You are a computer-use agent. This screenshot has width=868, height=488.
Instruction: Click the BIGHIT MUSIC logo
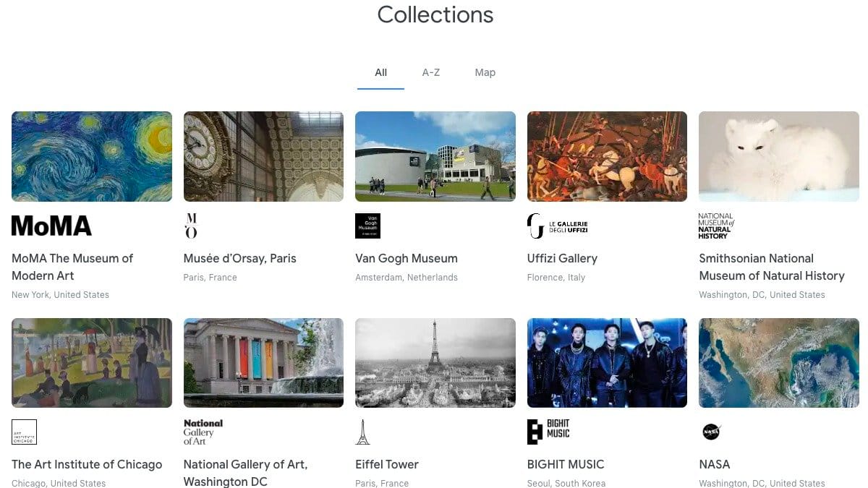548,432
